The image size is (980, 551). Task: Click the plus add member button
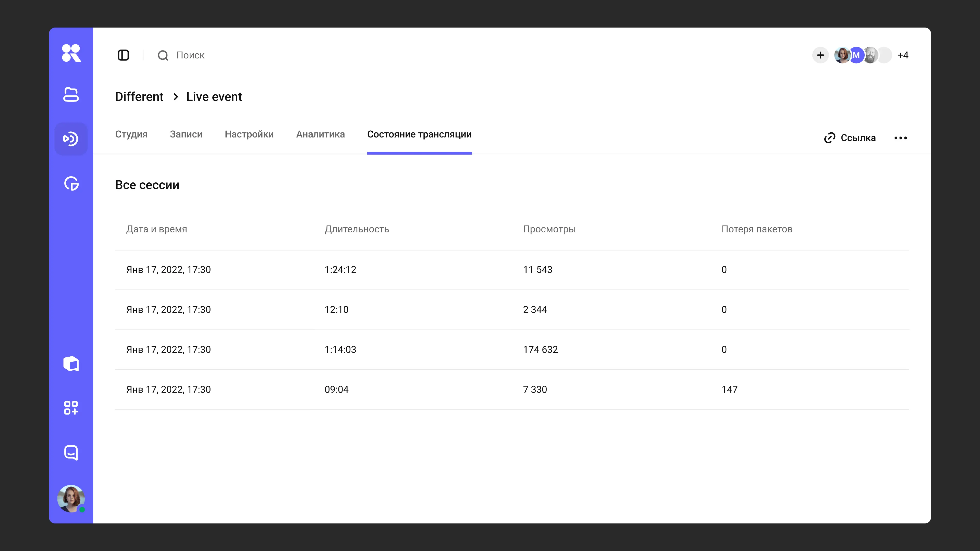coord(820,55)
